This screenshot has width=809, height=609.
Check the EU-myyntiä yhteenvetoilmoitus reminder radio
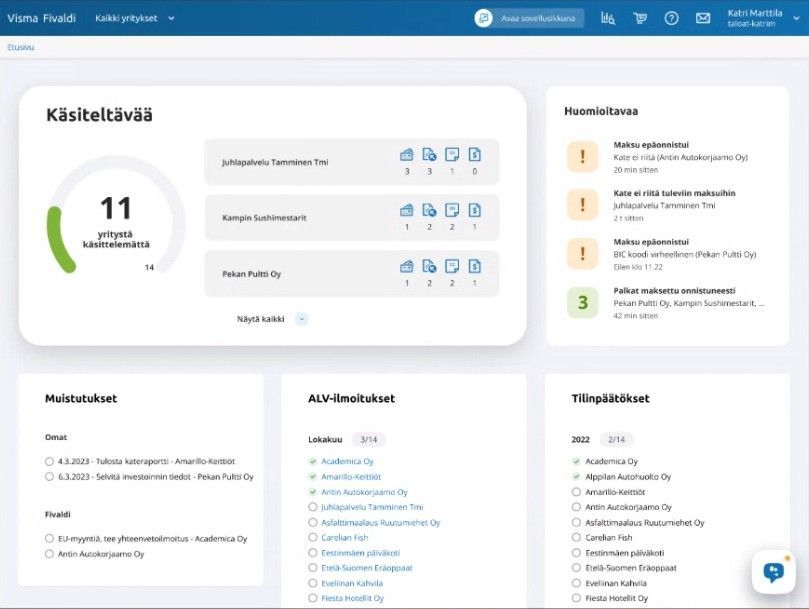point(49,538)
